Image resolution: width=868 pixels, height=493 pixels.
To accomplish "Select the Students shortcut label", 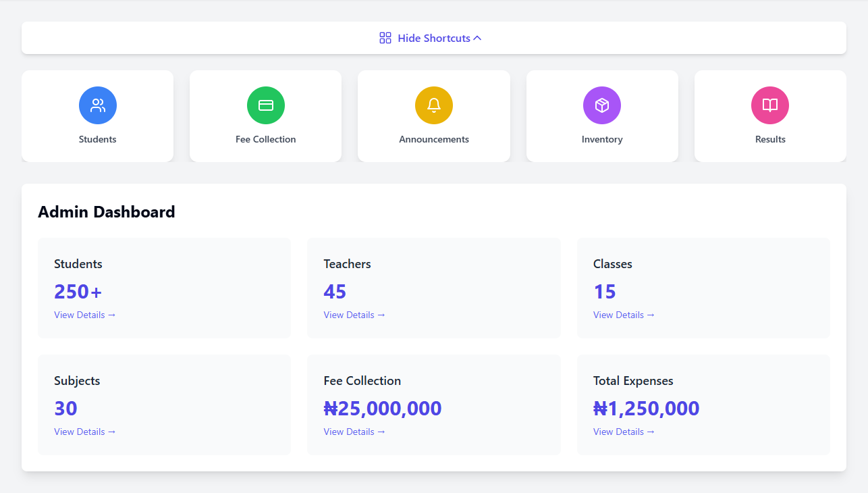I will click(x=98, y=139).
